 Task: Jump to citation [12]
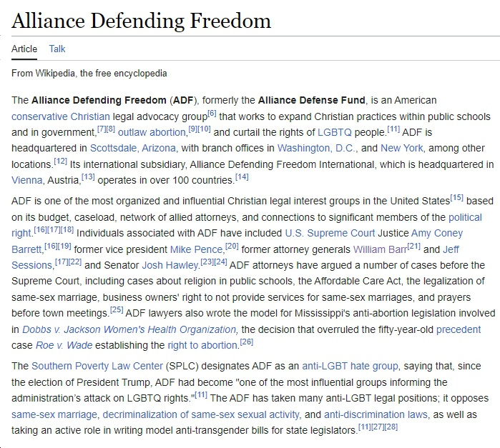click(60, 161)
